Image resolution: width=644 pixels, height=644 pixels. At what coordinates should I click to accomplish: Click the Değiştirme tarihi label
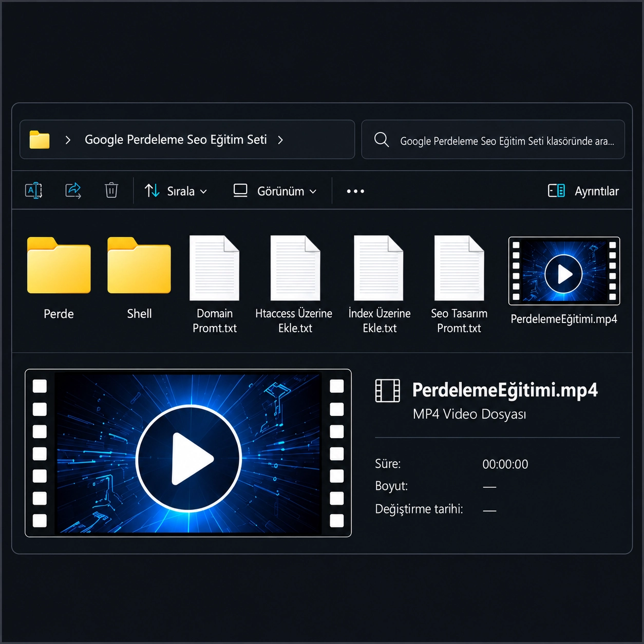pyautogui.click(x=419, y=509)
